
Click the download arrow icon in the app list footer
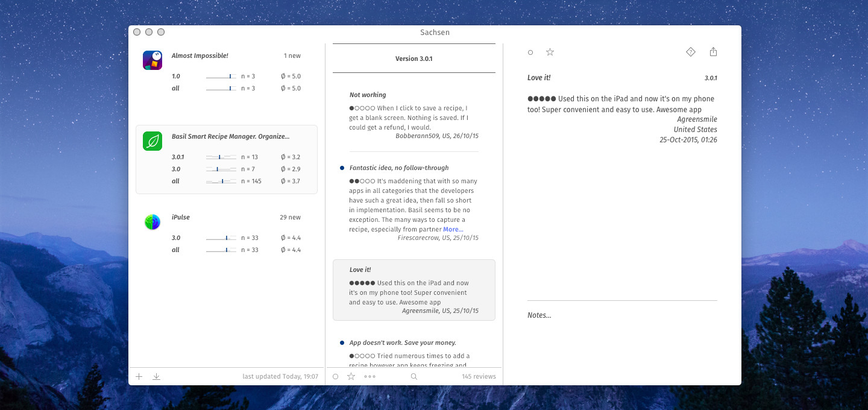pos(156,376)
